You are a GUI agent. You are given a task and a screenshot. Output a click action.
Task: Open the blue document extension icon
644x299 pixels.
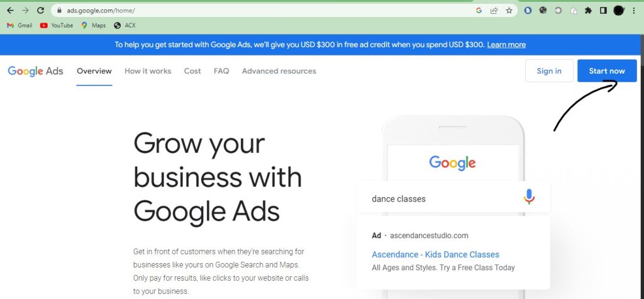pos(528,11)
